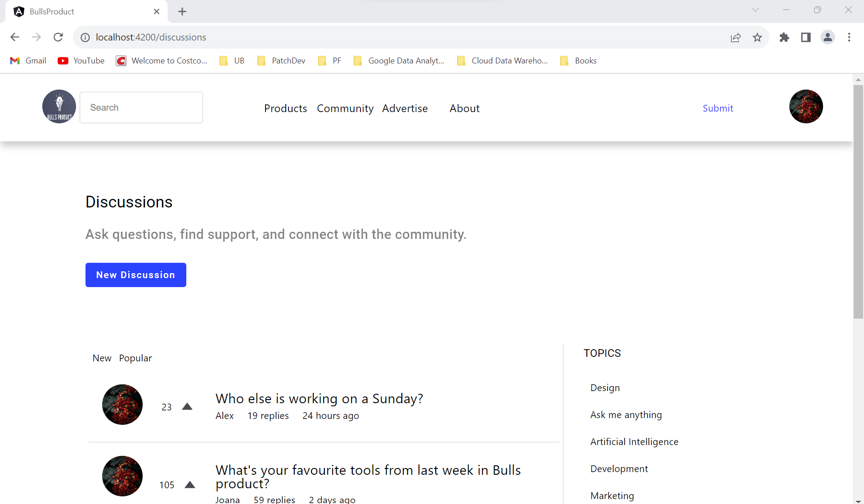Open the Chrome three-dot menu
The width and height of the screenshot is (864, 504).
tap(850, 37)
